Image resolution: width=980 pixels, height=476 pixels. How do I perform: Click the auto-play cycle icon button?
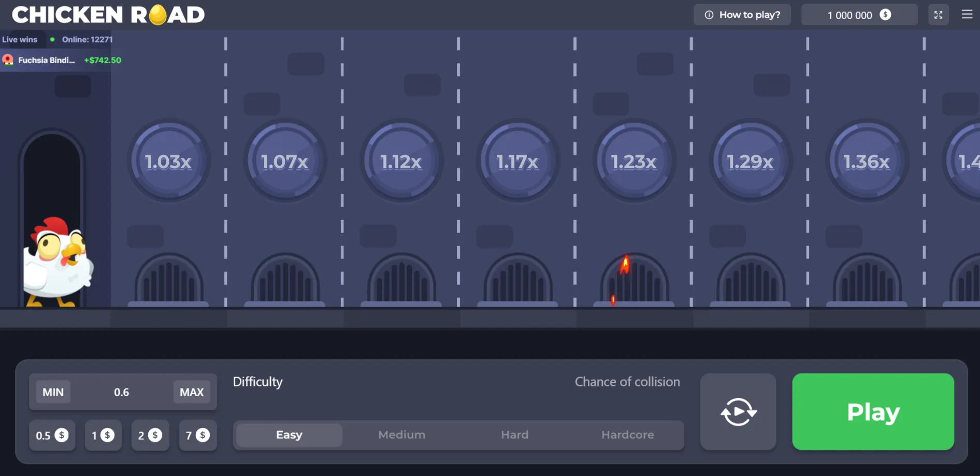(738, 412)
